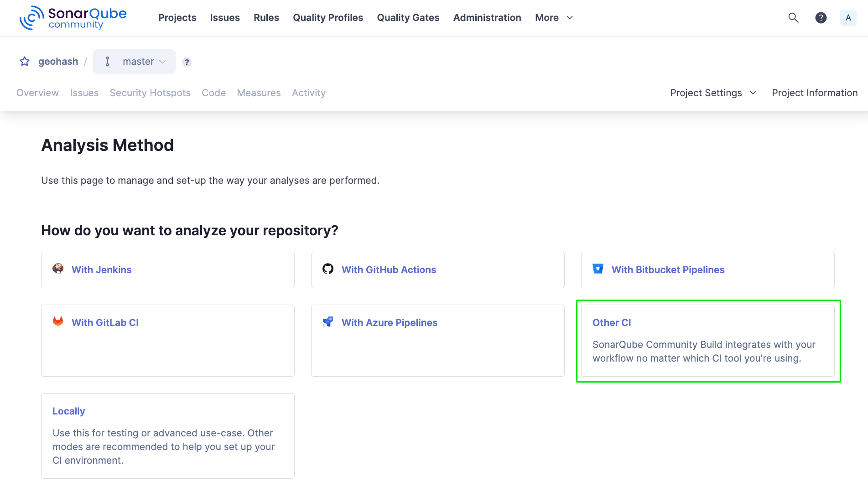Open the search magnifier icon
The width and height of the screenshot is (868, 487).
click(793, 18)
